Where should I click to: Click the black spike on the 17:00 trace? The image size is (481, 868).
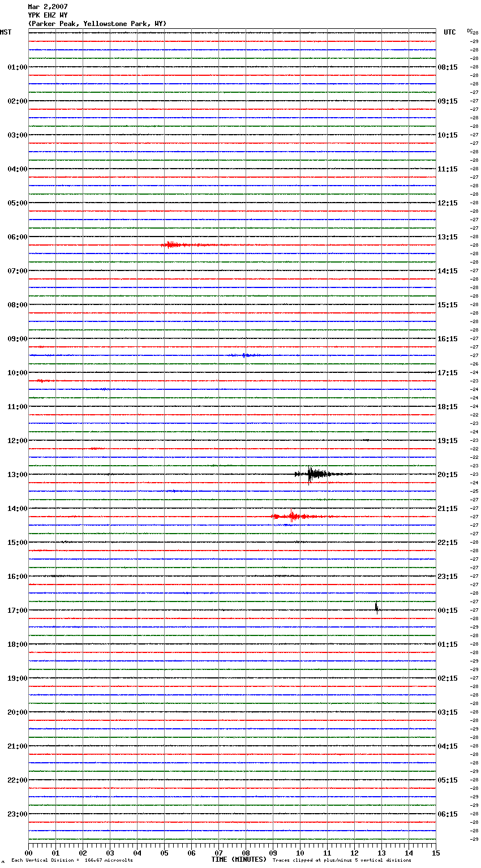(x=377, y=608)
